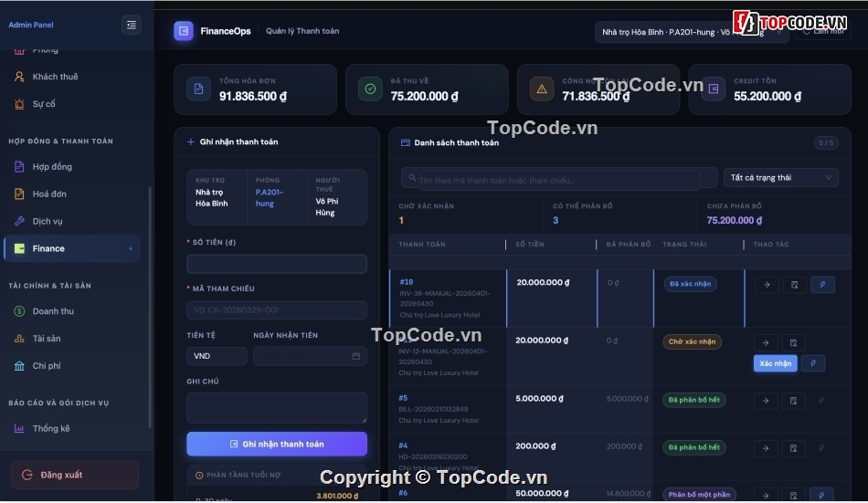Open receipt icon for payment #4

tap(793, 448)
